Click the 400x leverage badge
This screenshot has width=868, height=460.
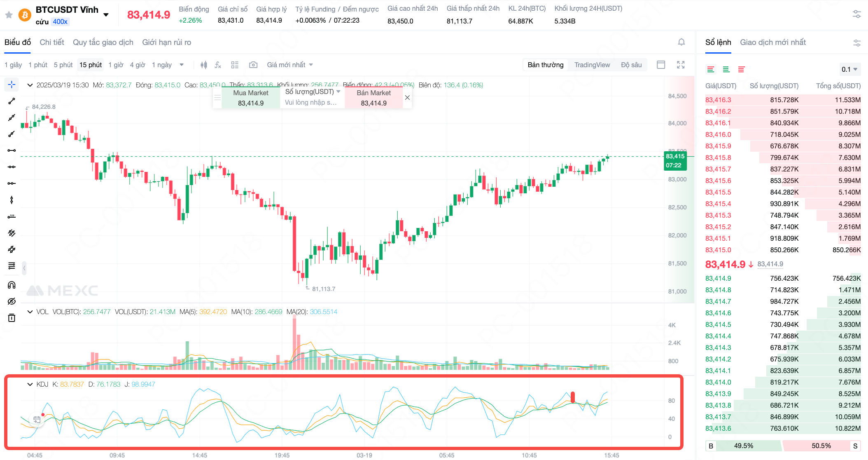[60, 22]
